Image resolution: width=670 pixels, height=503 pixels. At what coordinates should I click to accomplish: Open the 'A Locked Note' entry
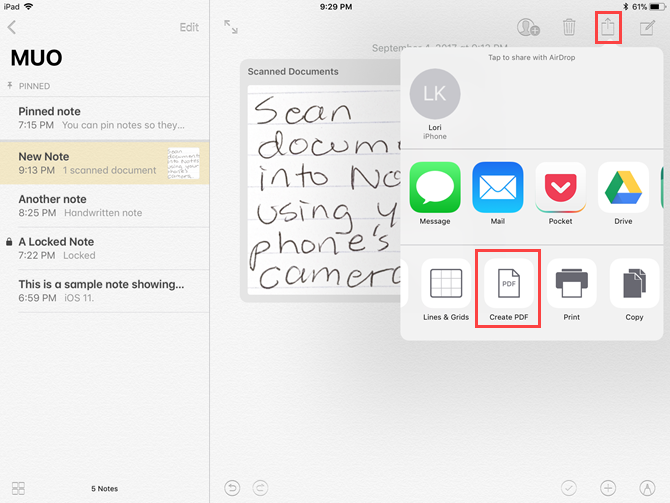point(105,248)
